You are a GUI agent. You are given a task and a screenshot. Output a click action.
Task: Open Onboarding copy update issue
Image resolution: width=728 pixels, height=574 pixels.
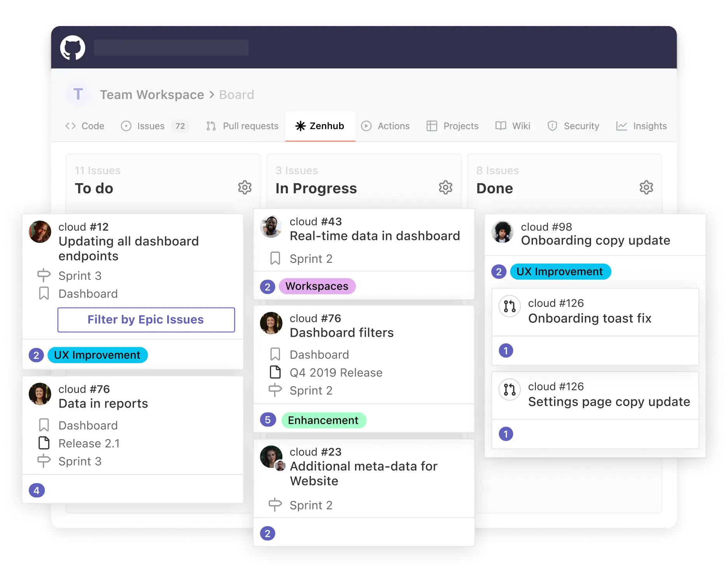596,240
